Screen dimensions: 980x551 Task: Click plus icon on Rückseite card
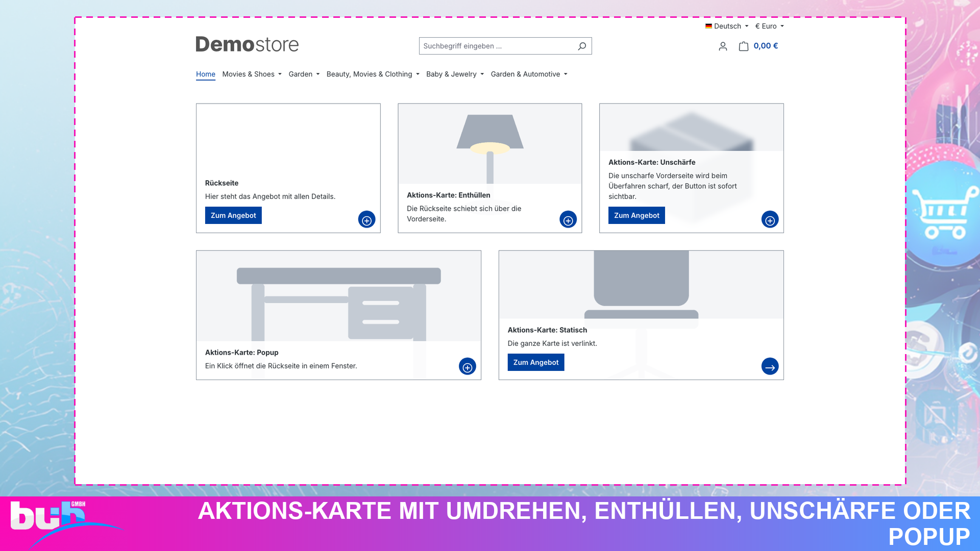click(x=366, y=220)
